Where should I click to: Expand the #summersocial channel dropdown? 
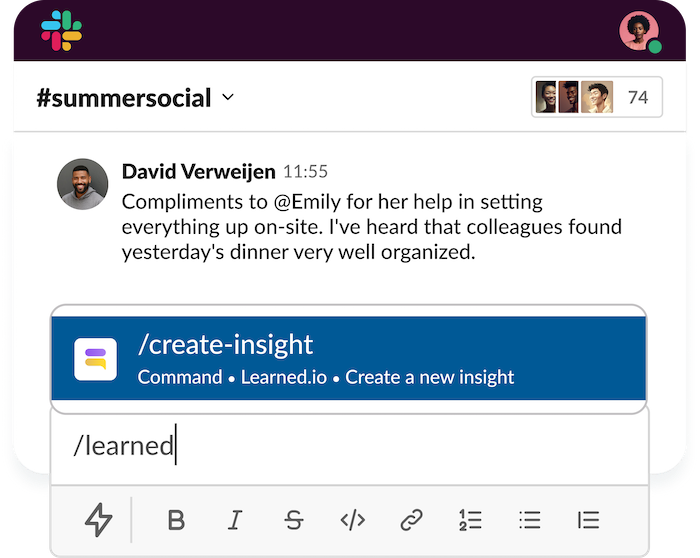click(228, 98)
